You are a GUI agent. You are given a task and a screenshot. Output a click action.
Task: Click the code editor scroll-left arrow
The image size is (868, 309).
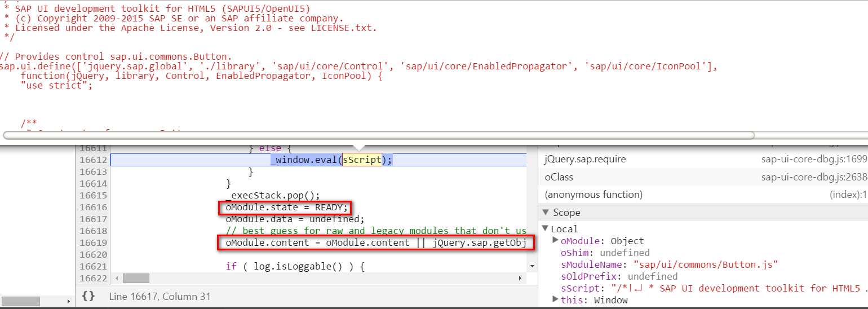pos(117,279)
